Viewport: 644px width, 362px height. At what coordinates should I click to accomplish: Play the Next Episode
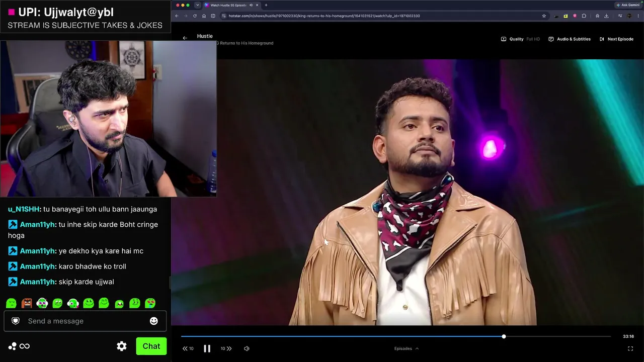pyautogui.click(x=616, y=39)
